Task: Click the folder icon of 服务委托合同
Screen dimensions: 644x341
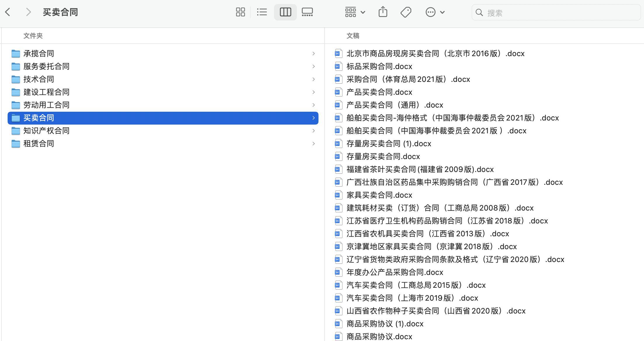Action: point(16,66)
